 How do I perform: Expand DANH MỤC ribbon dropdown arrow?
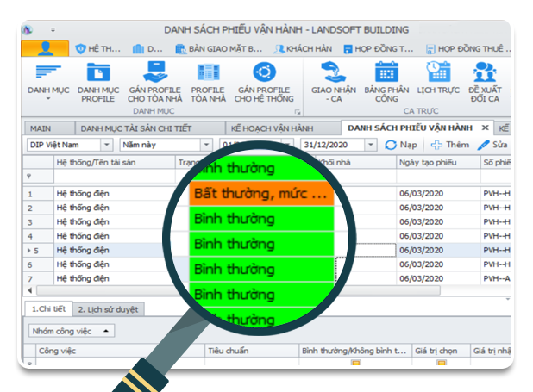click(x=48, y=99)
